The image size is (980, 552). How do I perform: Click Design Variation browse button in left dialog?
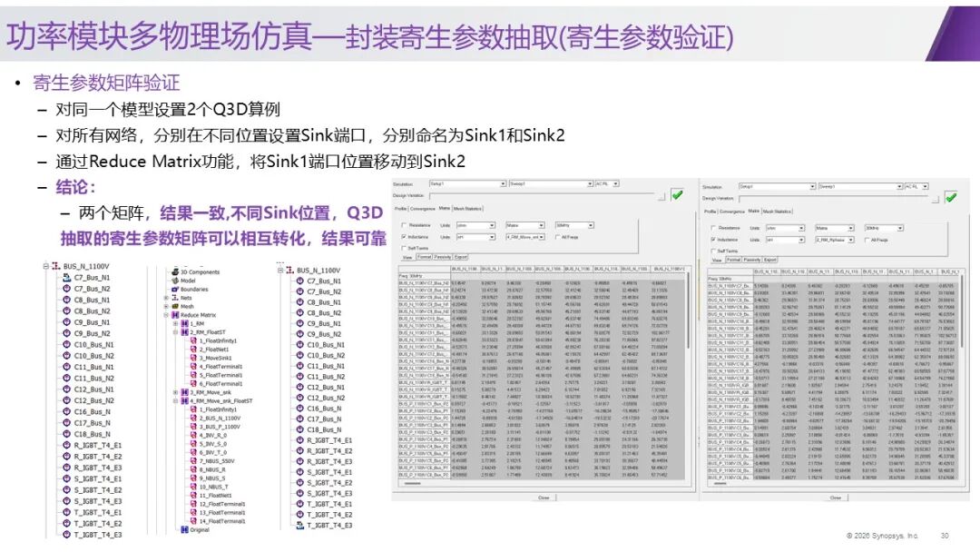[x=661, y=196]
